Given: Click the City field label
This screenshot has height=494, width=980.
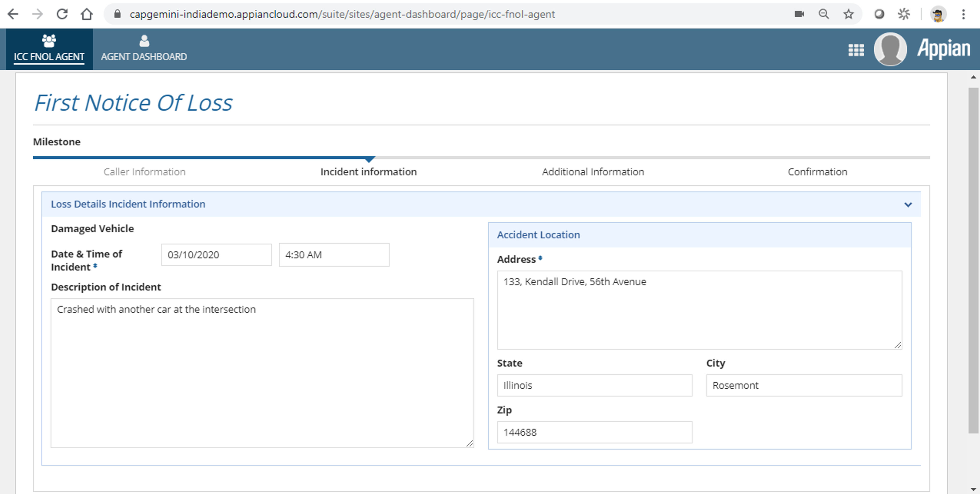Looking at the screenshot, I should point(716,363).
